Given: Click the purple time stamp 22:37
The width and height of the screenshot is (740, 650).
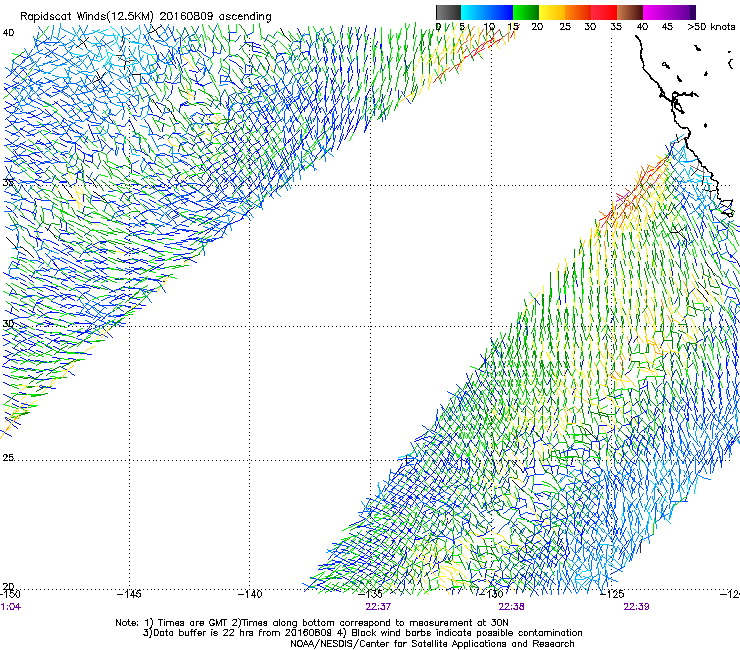Looking at the screenshot, I should click(378, 606).
